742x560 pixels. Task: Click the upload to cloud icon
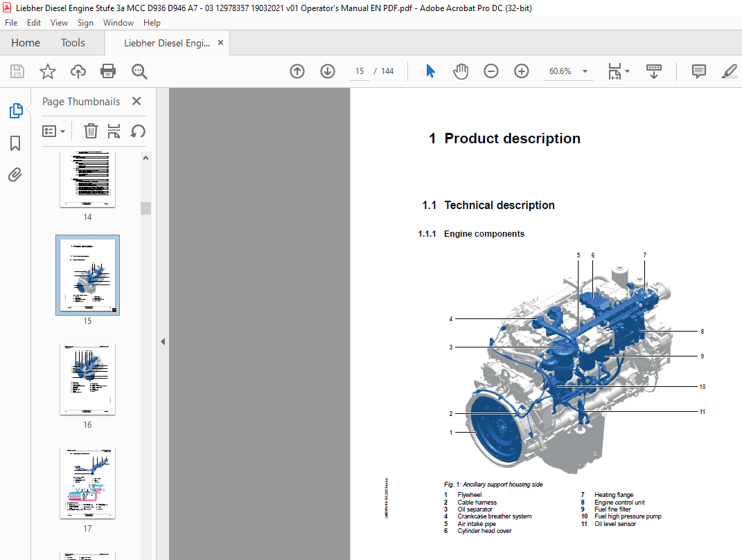click(78, 71)
